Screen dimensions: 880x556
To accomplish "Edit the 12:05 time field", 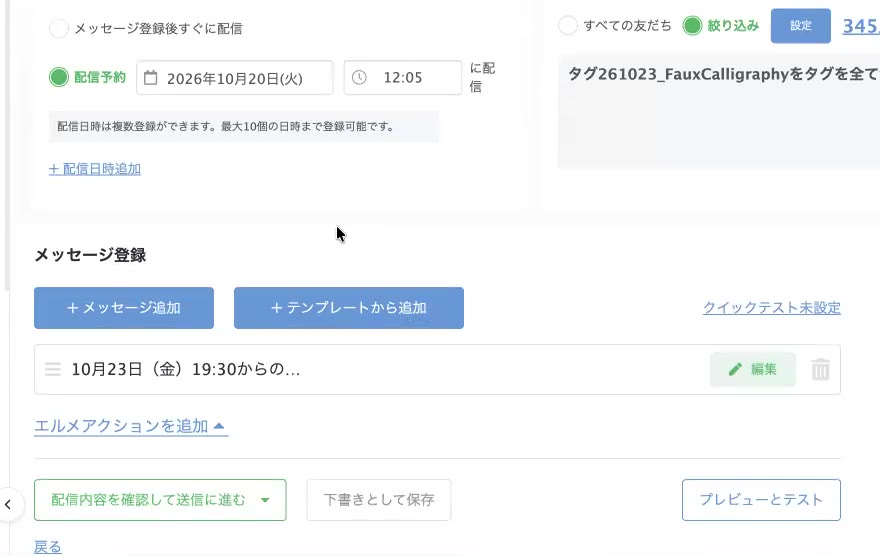I will tap(403, 77).
